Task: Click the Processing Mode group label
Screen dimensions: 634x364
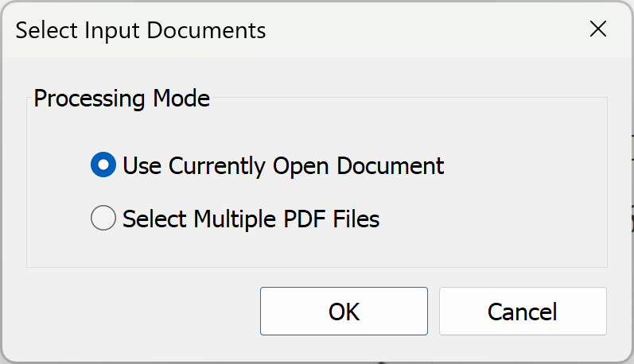Action: click(x=122, y=99)
